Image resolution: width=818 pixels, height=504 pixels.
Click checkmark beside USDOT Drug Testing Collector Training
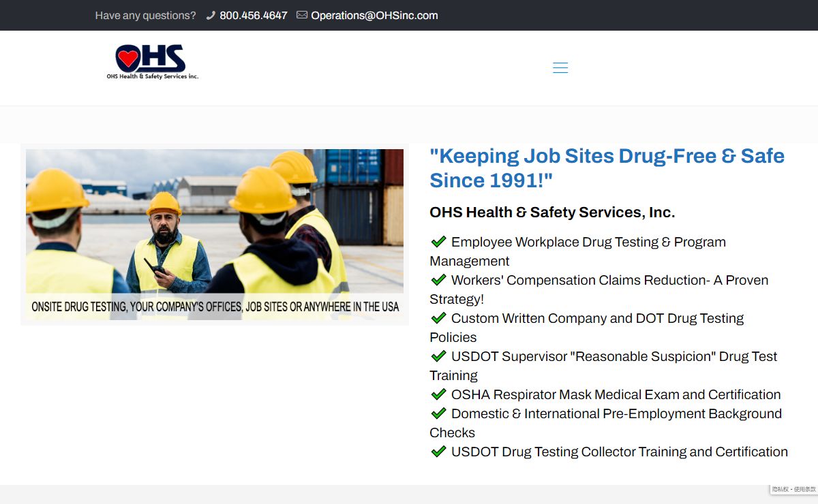[438, 452]
